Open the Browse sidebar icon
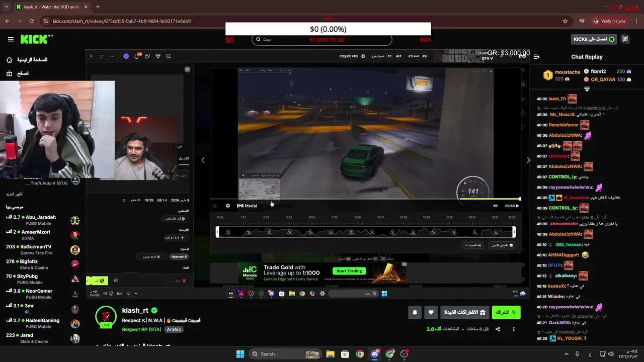Viewport: 644px width, 362px height. point(9,73)
